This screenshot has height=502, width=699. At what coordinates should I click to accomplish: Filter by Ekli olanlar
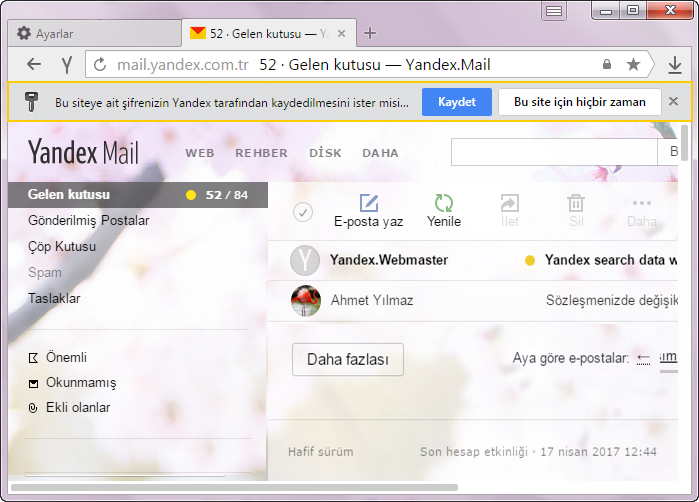coord(78,407)
